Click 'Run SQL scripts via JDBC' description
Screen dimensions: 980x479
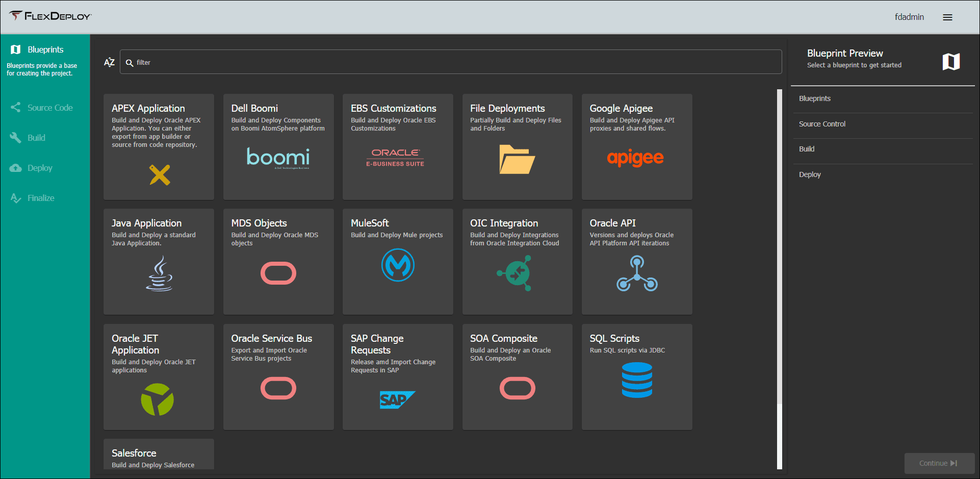[x=627, y=350]
